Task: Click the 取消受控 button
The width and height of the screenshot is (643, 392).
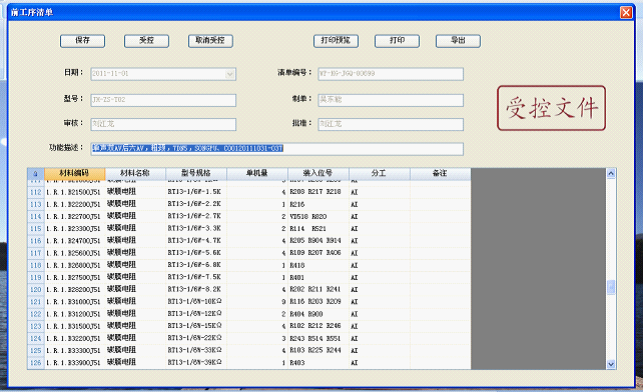Action: pyautogui.click(x=210, y=41)
